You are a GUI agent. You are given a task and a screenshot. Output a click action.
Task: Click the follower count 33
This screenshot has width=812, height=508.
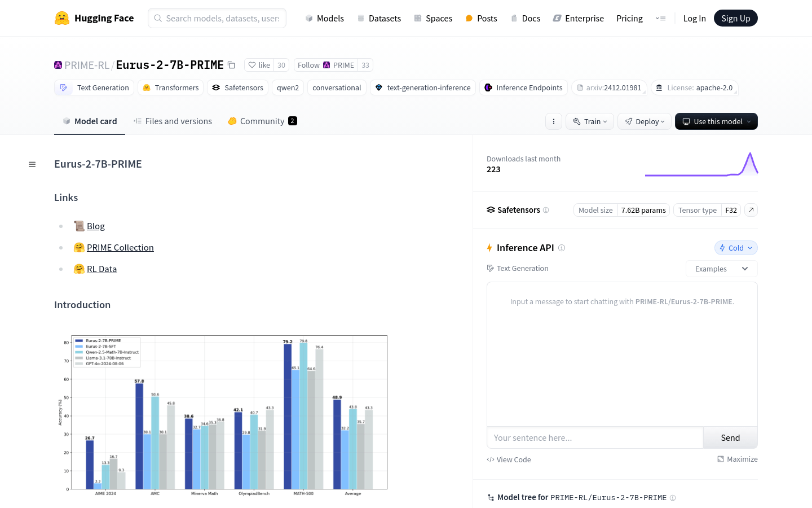tap(365, 65)
